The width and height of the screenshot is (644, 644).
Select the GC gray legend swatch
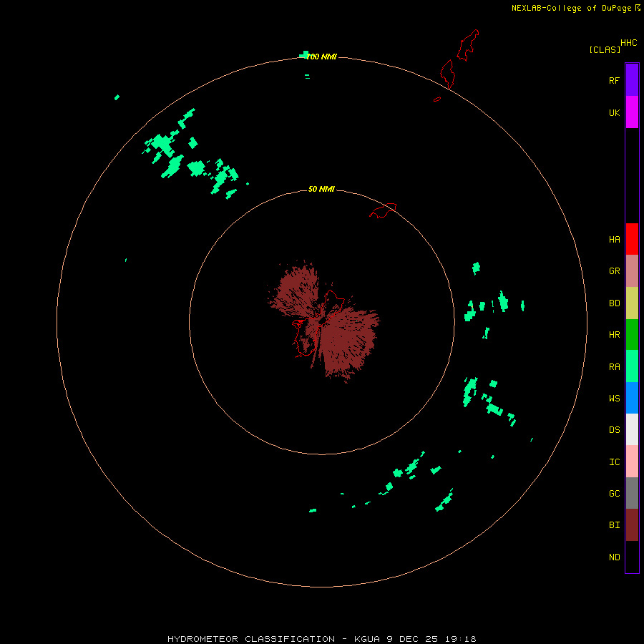632,493
